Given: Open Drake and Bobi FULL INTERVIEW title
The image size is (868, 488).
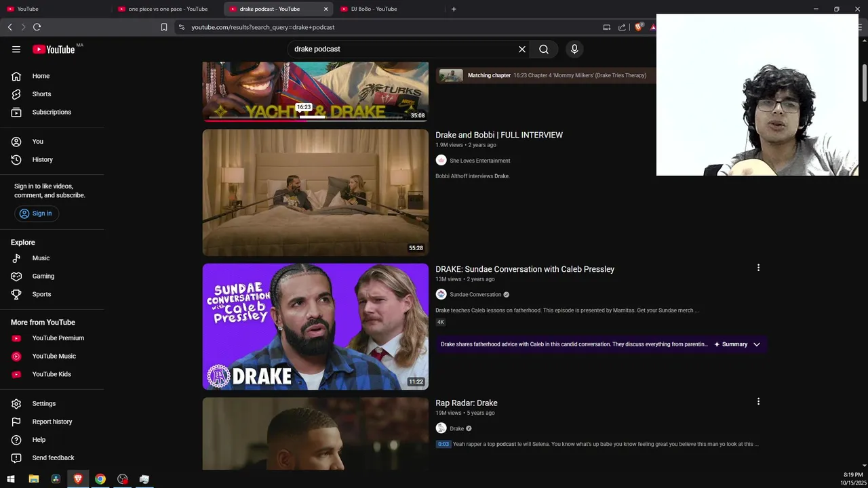Looking at the screenshot, I should pyautogui.click(x=499, y=135).
